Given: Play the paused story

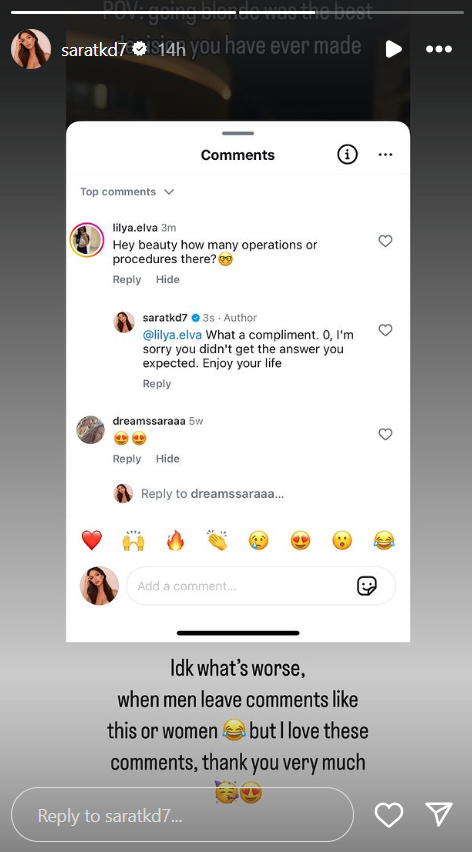Looking at the screenshot, I should coord(393,49).
